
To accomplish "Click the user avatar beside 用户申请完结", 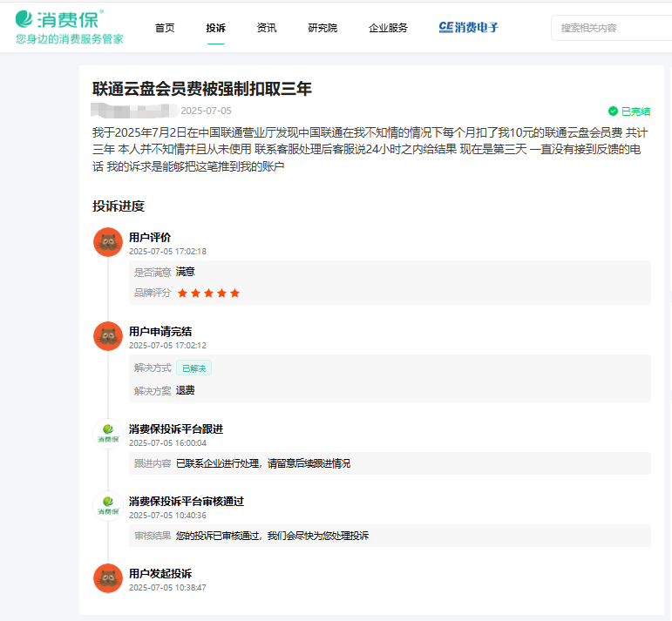I will [108, 336].
